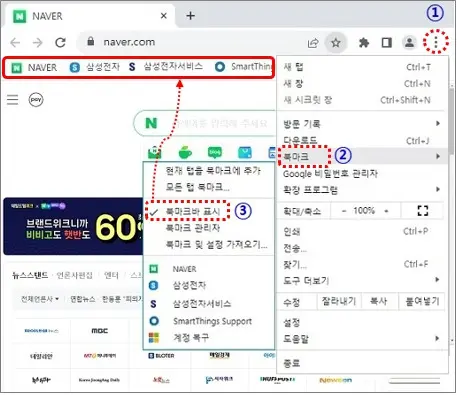Screen dimensions: 457x395
Task: Open 삼성전자서비스 bookmark on bookmarks bar
Action: click(165, 67)
